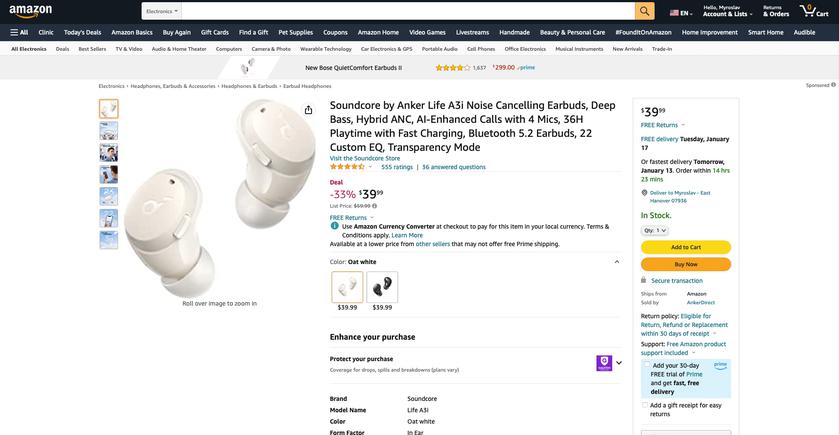
Task: Click the Deliver to location pin icon
Action: click(645, 192)
